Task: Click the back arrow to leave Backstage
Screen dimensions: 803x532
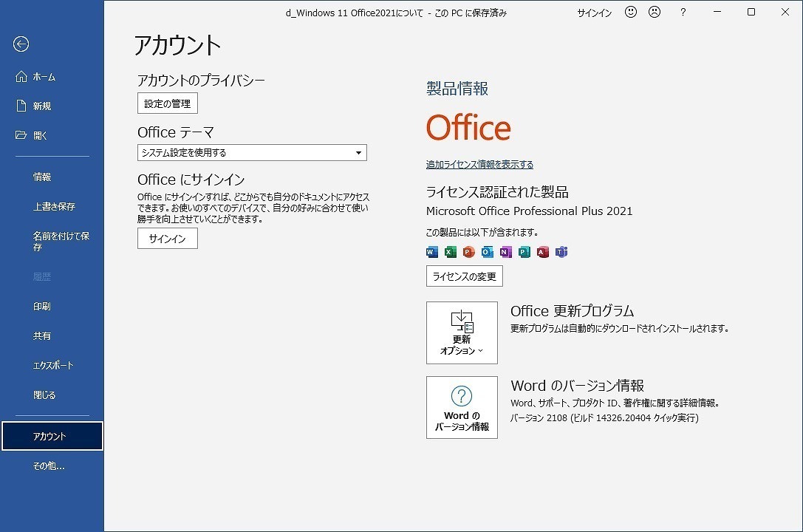Action: [x=21, y=44]
